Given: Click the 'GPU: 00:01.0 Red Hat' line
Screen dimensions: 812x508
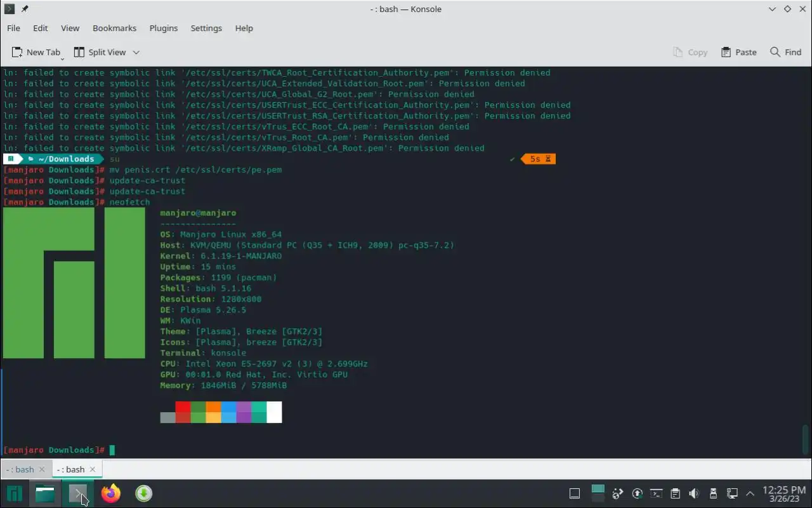Looking at the screenshot, I should tap(254, 375).
